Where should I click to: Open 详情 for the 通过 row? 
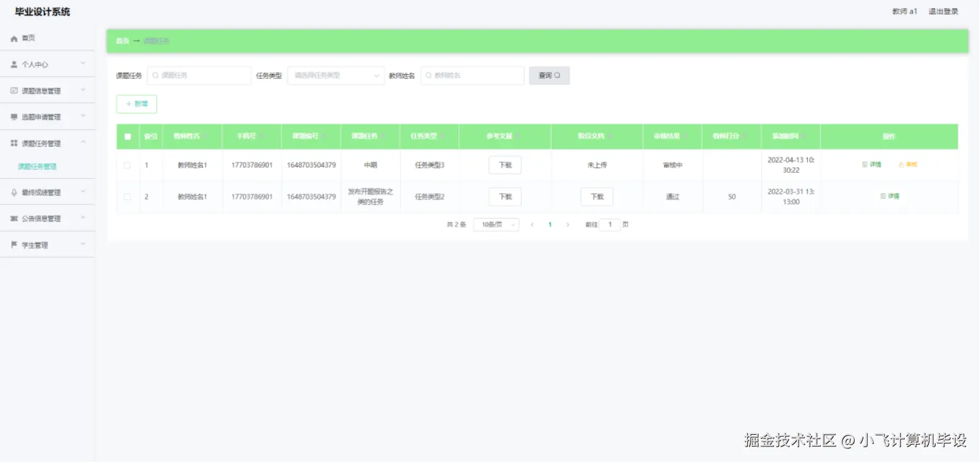click(x=890, y=196)
